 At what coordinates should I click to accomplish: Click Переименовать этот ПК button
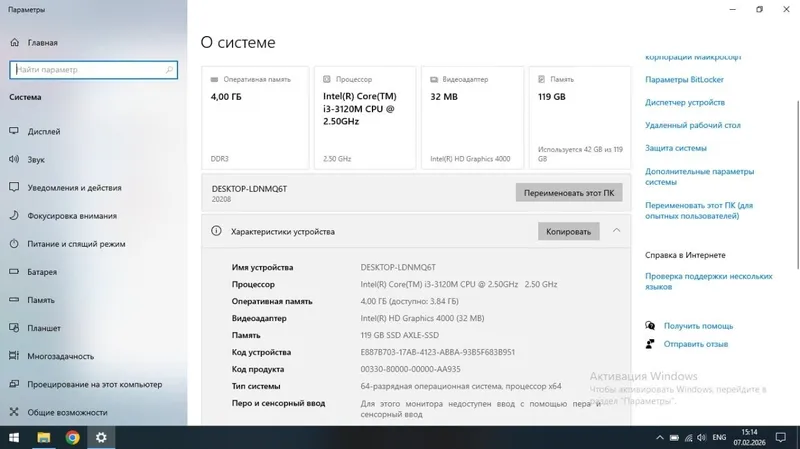tap(569, 193)
